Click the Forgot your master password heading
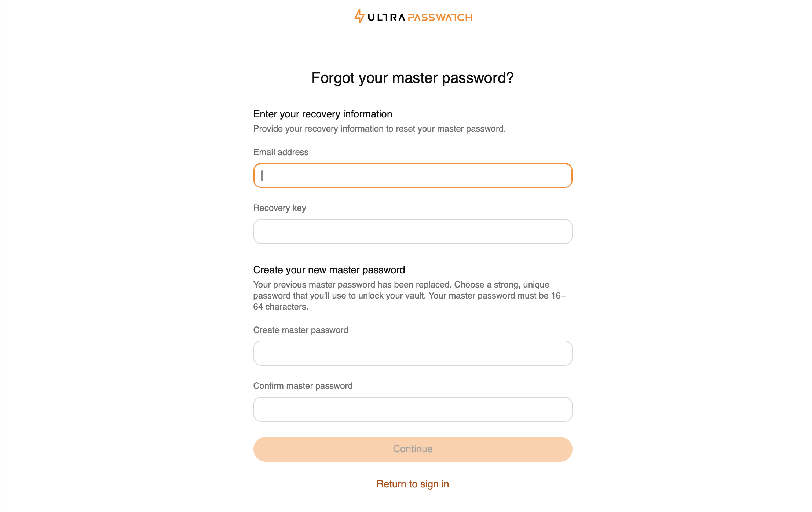The image size is (812, 512). pos(413,78)
